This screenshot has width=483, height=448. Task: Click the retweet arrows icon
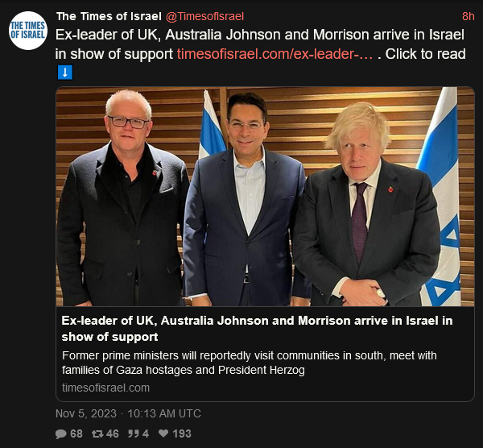pyautogui.click(x=97, y=433)
